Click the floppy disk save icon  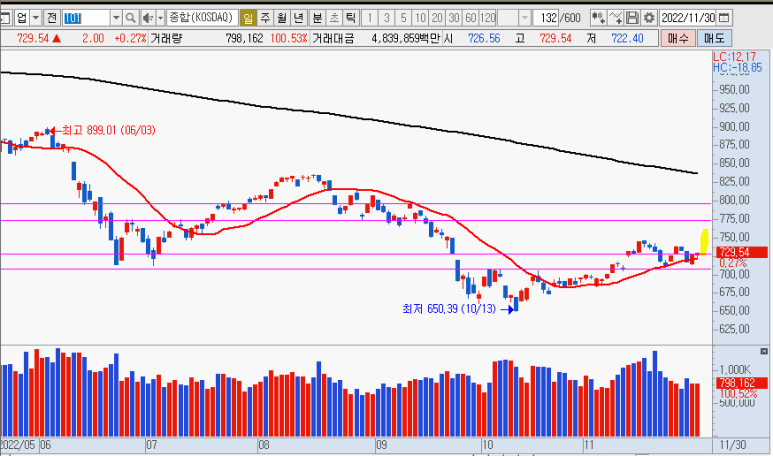tap(632, 19)
